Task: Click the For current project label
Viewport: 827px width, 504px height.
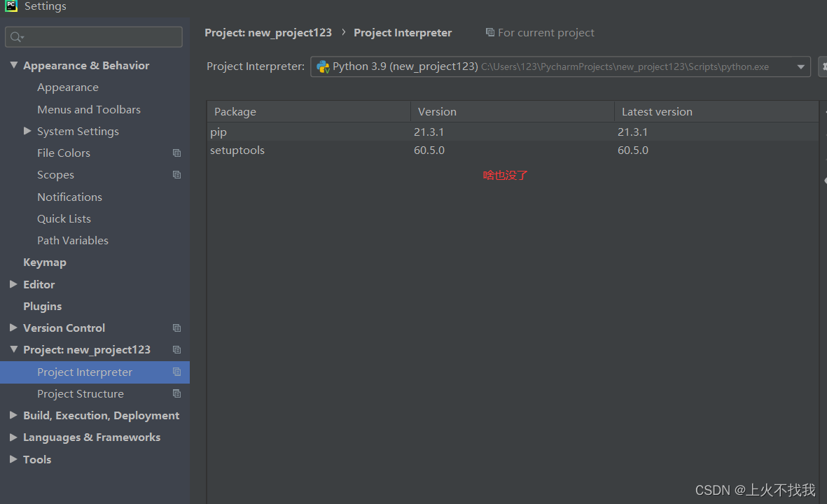Action: pyautogui.click(x=546, y=33)
